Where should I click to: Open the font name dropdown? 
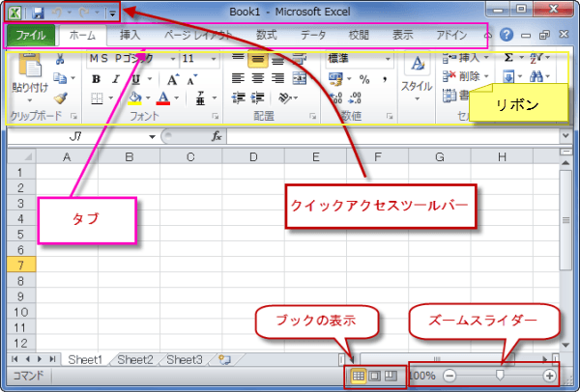coord(173,59)
